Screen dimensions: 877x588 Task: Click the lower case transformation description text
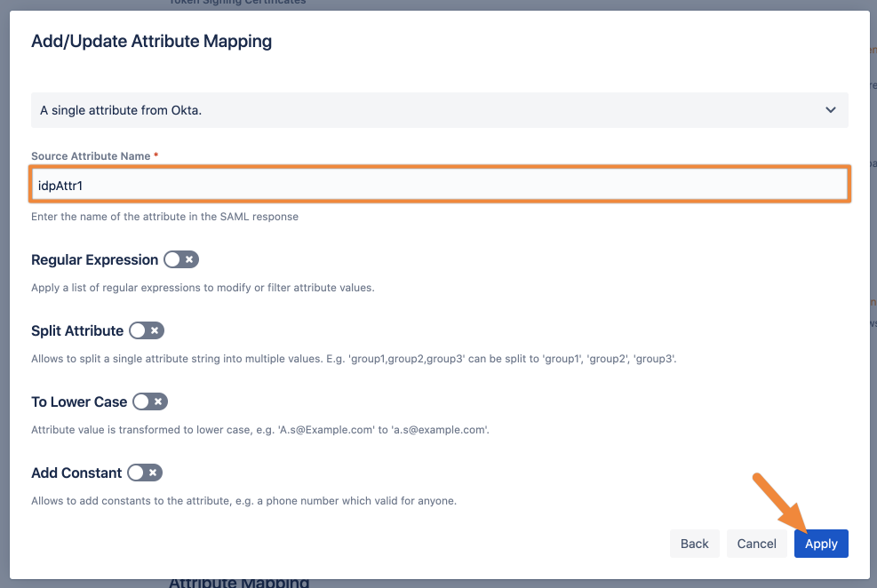(260, 430)
